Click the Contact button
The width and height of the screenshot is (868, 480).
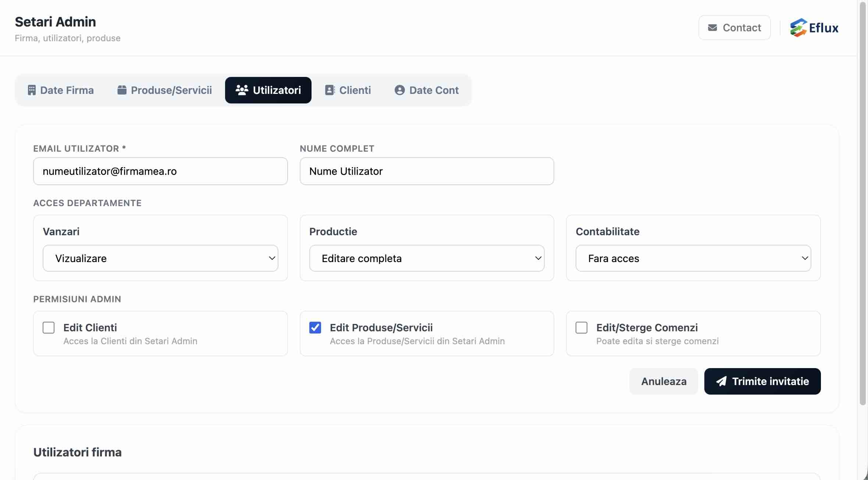pyautogui.click(x=734, y=28)
